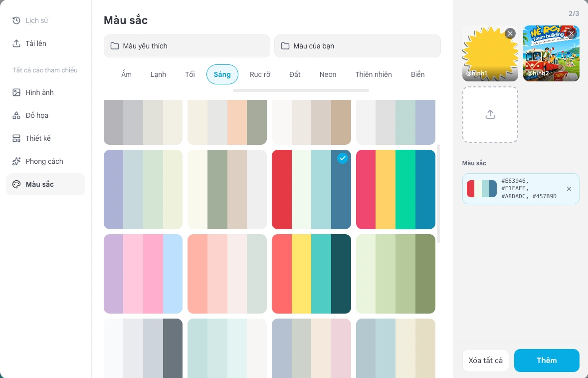Image resolution: width=588 pixels, height=378 pixels.
Task: Select the Thiên nhiên palette tab
Action: coord(374,74)
